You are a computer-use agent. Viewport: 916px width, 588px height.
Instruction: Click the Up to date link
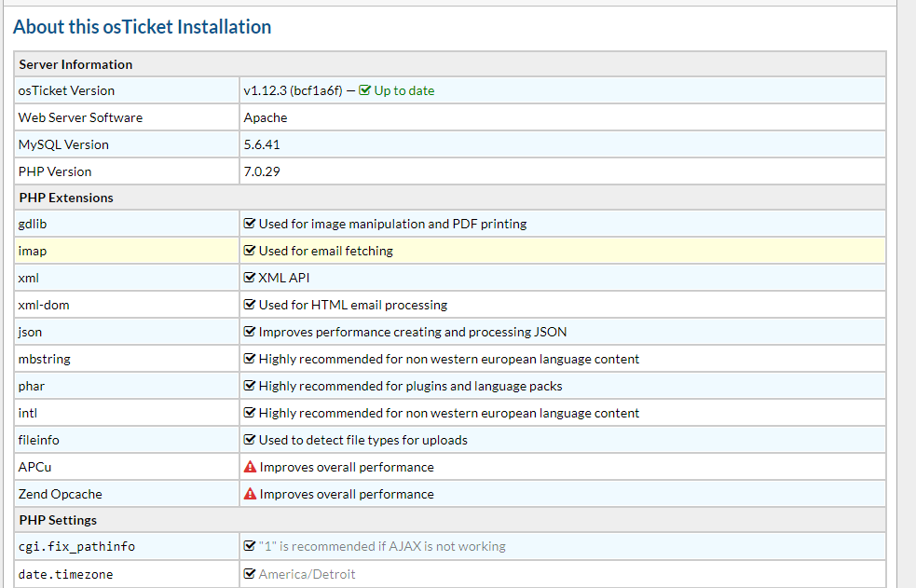[403, 90]
